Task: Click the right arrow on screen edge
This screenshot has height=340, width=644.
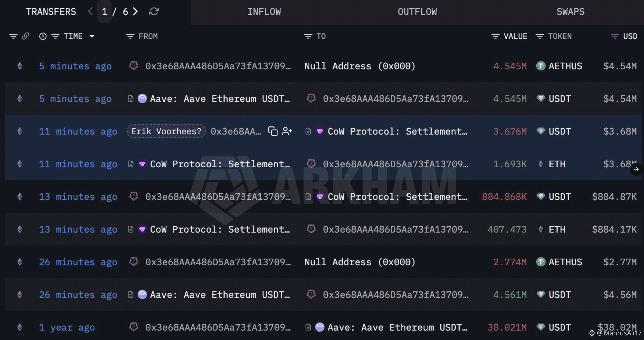Action: pos(636,169)
